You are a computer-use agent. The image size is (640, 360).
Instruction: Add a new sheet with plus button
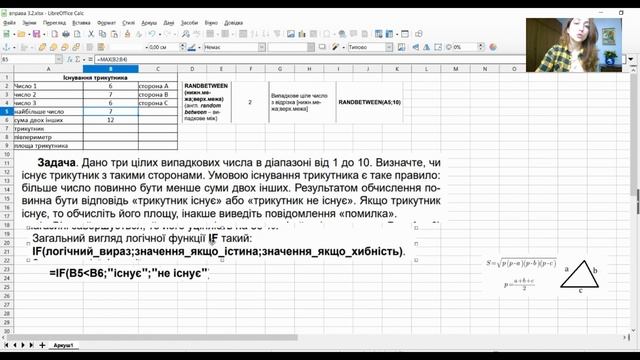click(42, 345)
